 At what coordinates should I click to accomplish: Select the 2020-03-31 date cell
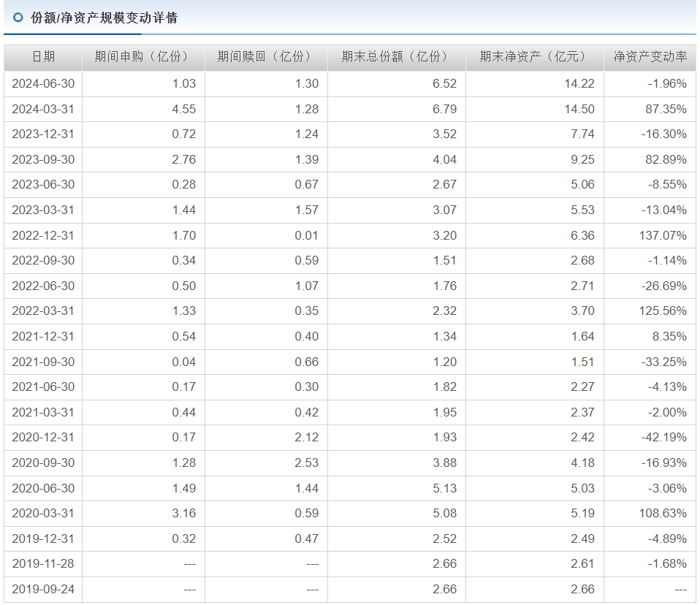[43, 513]
